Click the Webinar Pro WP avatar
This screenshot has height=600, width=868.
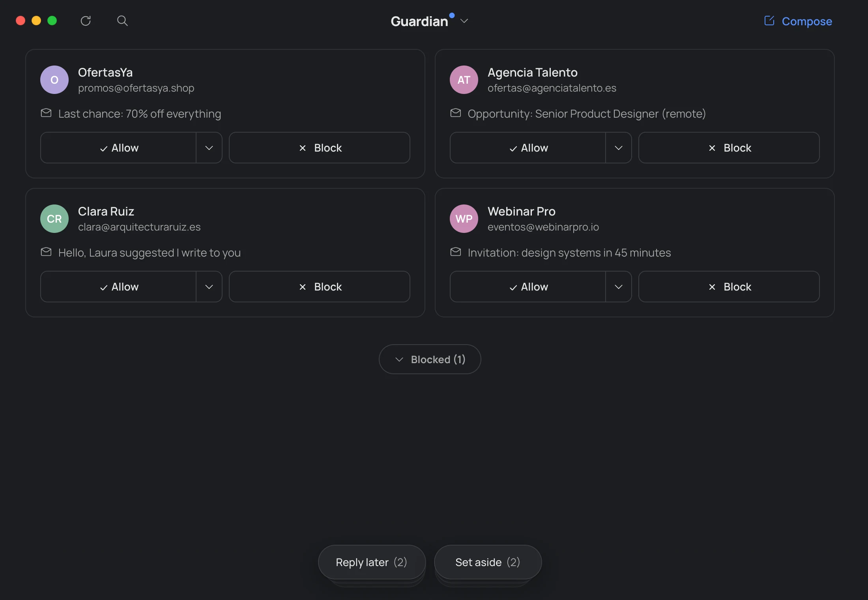464,219
